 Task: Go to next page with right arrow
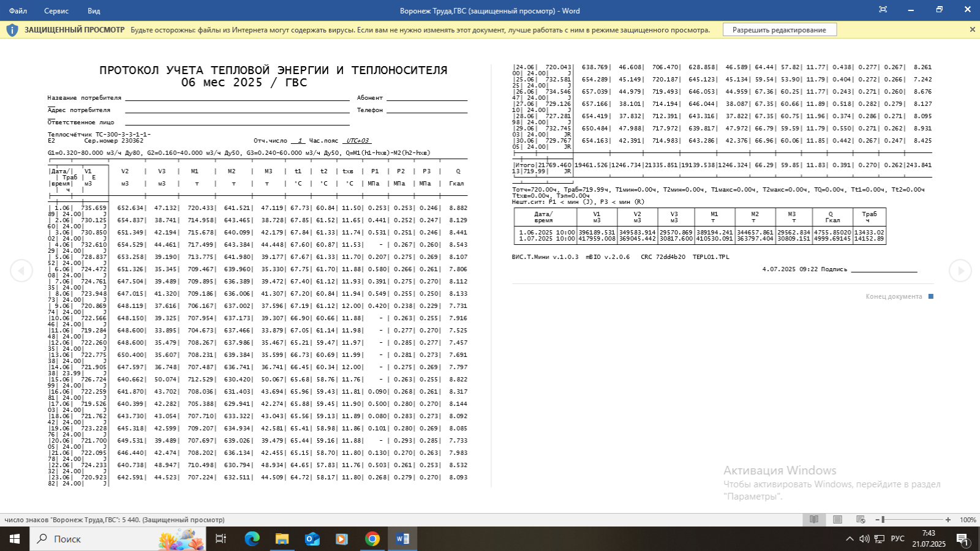(960, 271)
